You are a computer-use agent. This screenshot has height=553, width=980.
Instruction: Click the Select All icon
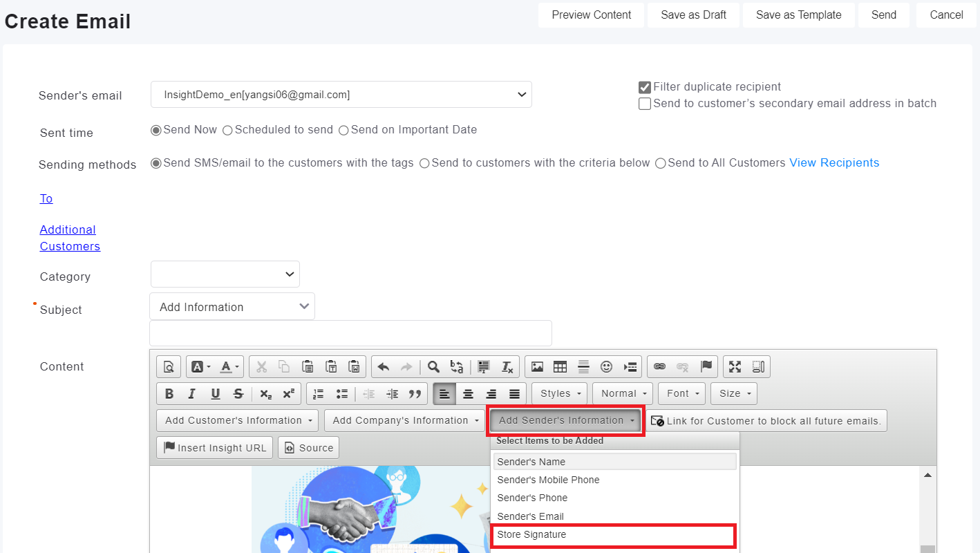pos(484,366)
